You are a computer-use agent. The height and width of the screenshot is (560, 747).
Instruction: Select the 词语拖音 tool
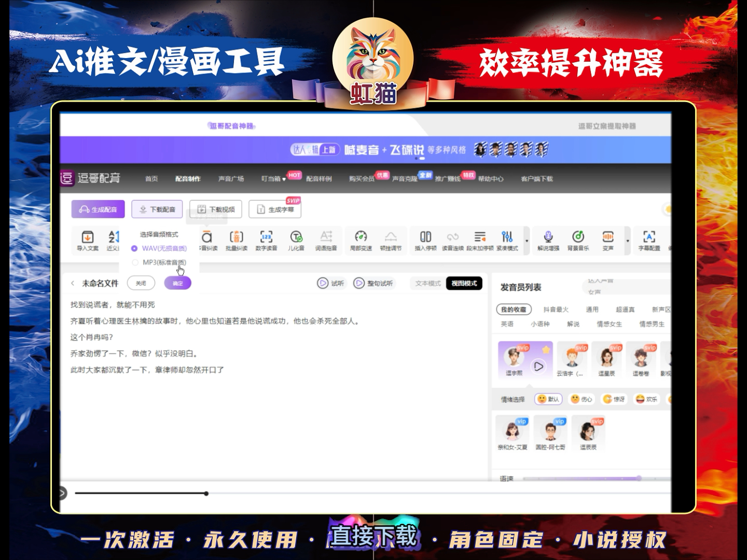pos(326,241)
